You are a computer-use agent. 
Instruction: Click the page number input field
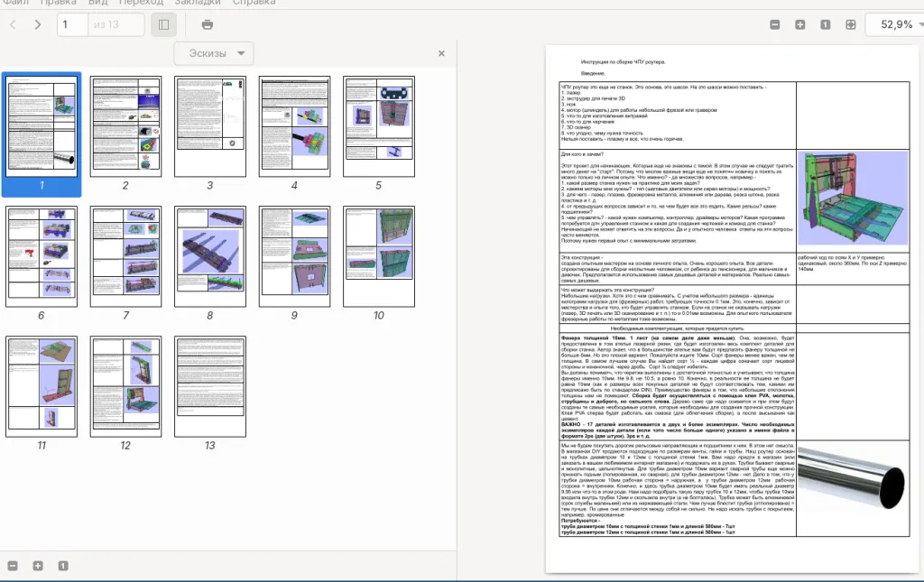pyautogui.click(x=74, y=24)
